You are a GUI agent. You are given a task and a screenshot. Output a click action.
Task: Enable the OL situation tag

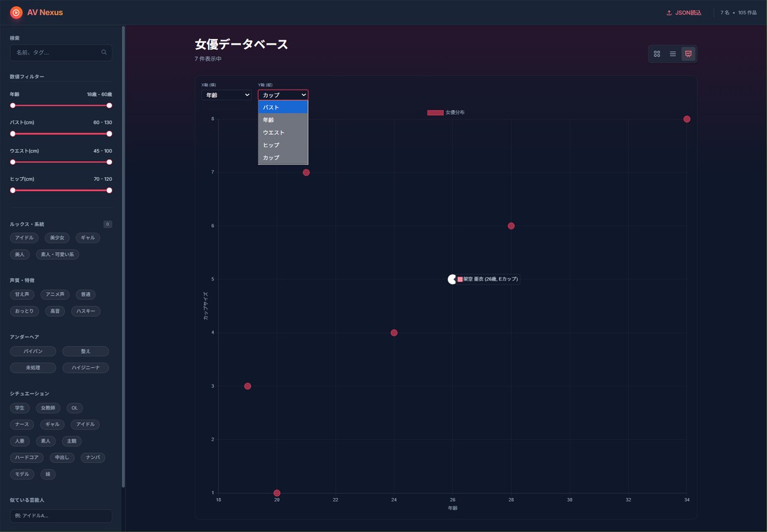pyautogui.click(x=75, y=407)
